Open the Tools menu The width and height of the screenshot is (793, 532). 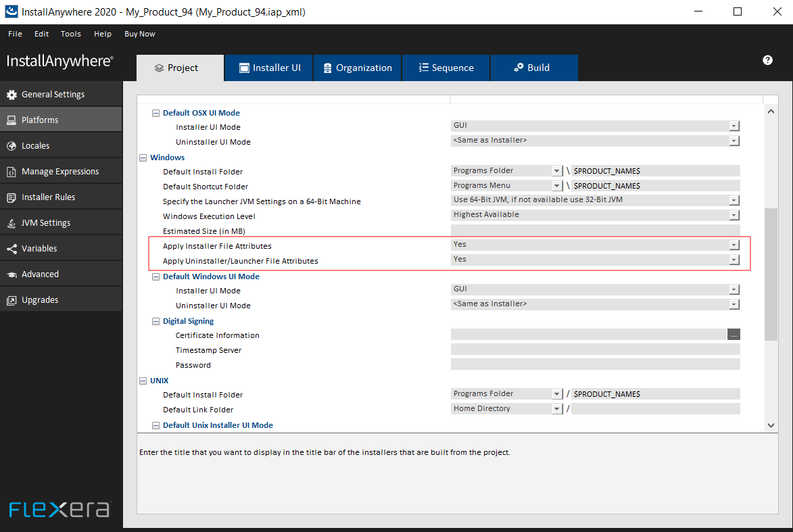point(70,33)
